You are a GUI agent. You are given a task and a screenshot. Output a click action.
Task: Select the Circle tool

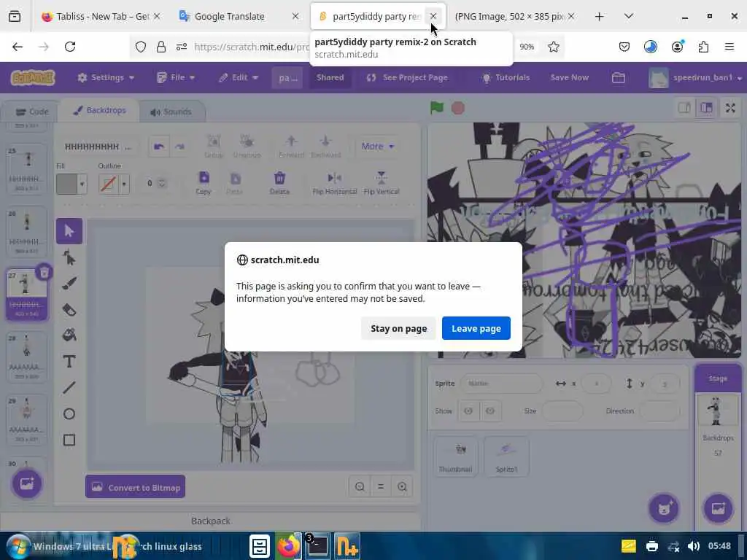click(x=69, y=414)
